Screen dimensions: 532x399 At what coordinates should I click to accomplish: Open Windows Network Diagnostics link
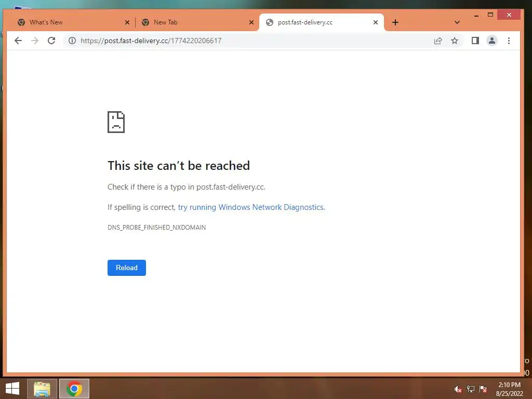point(251,207)
